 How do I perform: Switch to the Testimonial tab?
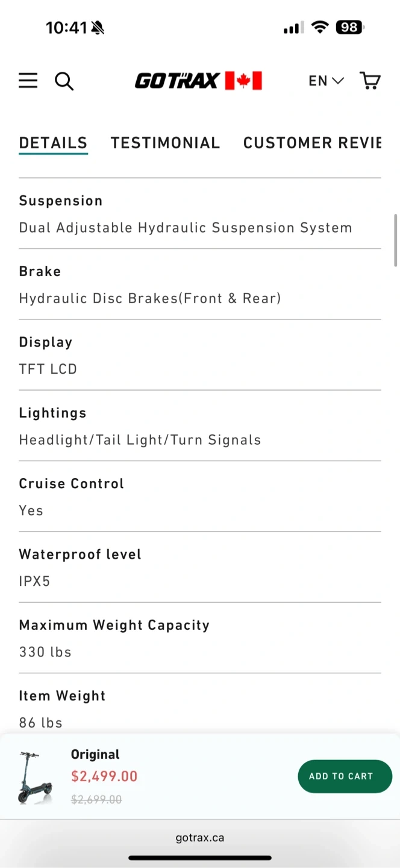coord(165,143)
